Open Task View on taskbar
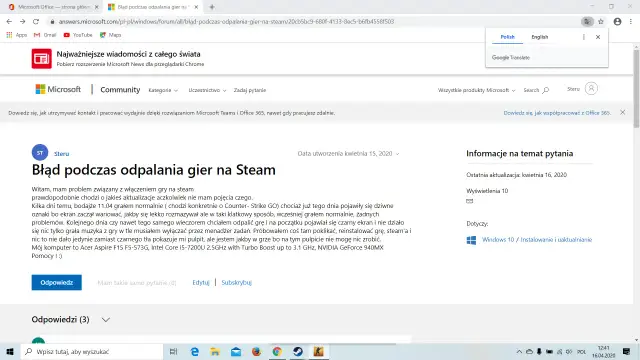640x360 pixels. 173,351
